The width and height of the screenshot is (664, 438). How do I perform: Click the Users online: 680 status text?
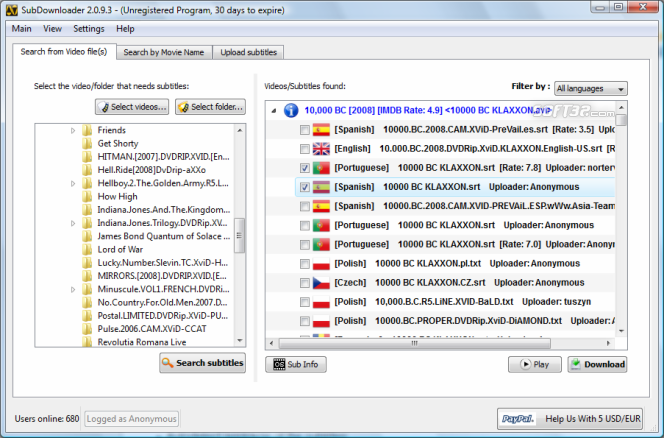pos(47,419)
